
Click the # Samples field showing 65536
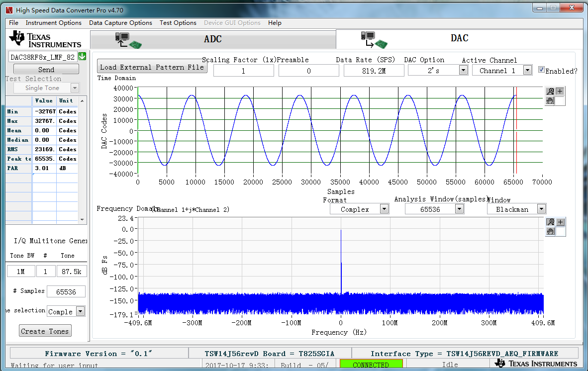click(66, 291)
